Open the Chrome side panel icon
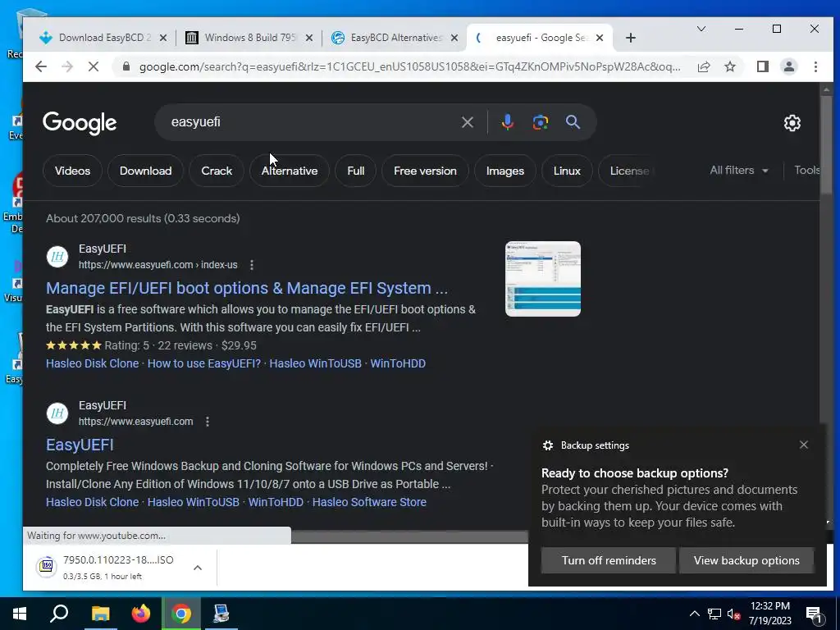The image size is (840, 630). [763, 66]
